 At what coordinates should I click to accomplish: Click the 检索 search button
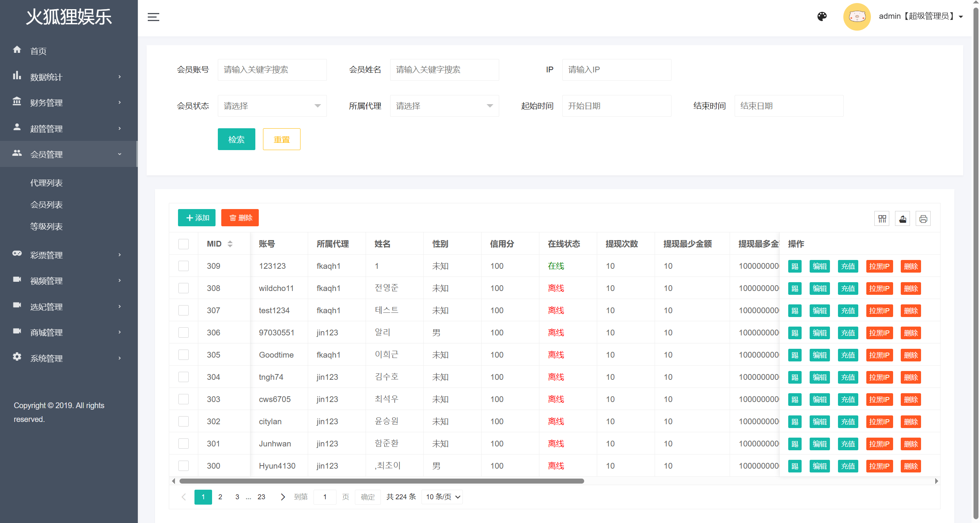point(237,139)
